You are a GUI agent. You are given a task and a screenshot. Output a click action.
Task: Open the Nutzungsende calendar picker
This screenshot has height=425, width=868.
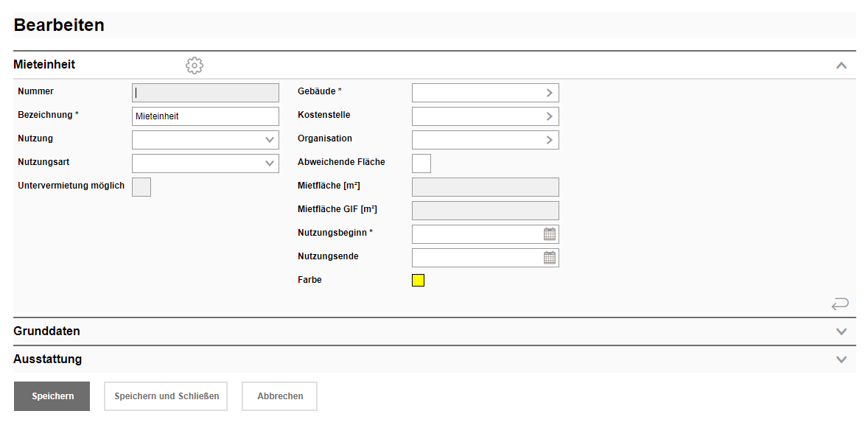(x=550, y=258)
